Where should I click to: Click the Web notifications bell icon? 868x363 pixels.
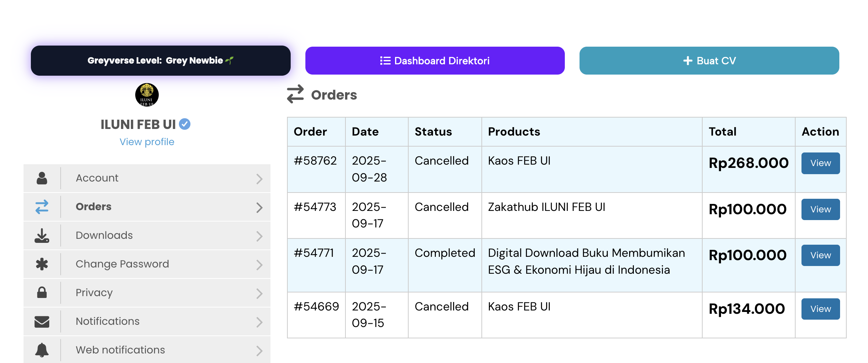[42, 350]
